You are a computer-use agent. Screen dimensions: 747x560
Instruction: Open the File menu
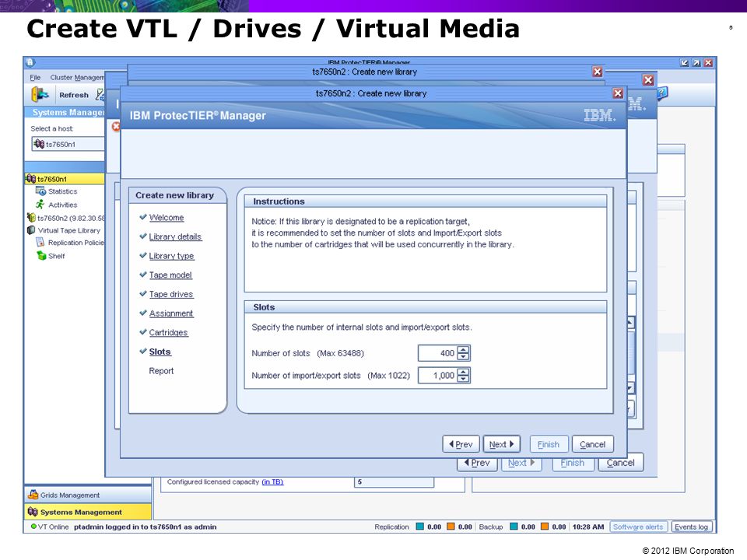35,77
